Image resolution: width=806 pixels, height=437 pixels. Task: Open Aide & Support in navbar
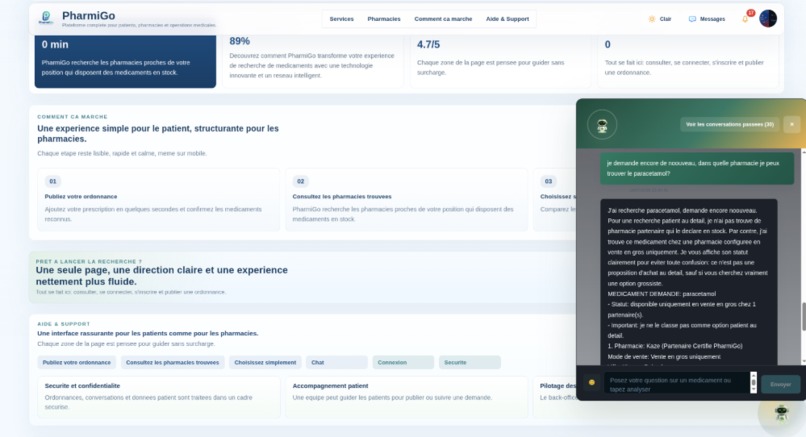pyautogui.click(x=507, y=19)
